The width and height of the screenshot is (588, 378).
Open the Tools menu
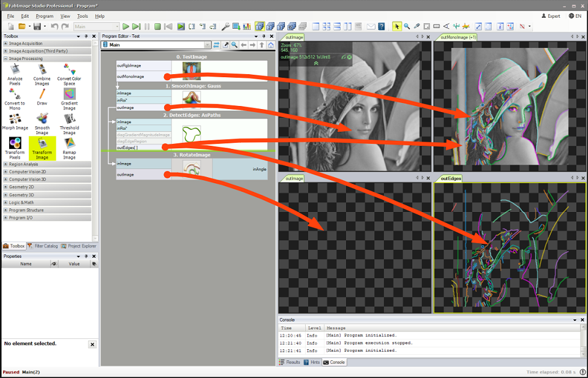click(x=83, y=16)
